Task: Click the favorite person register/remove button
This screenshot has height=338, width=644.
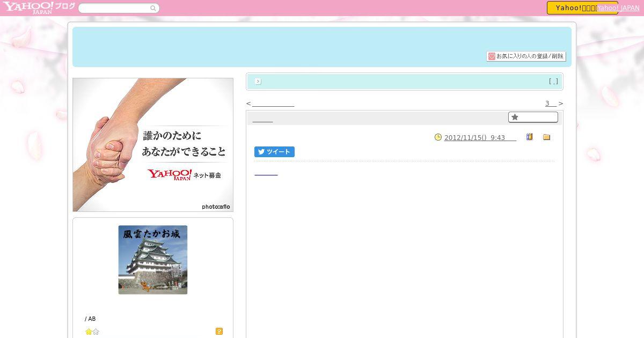Action: click(x=526, y=56)
